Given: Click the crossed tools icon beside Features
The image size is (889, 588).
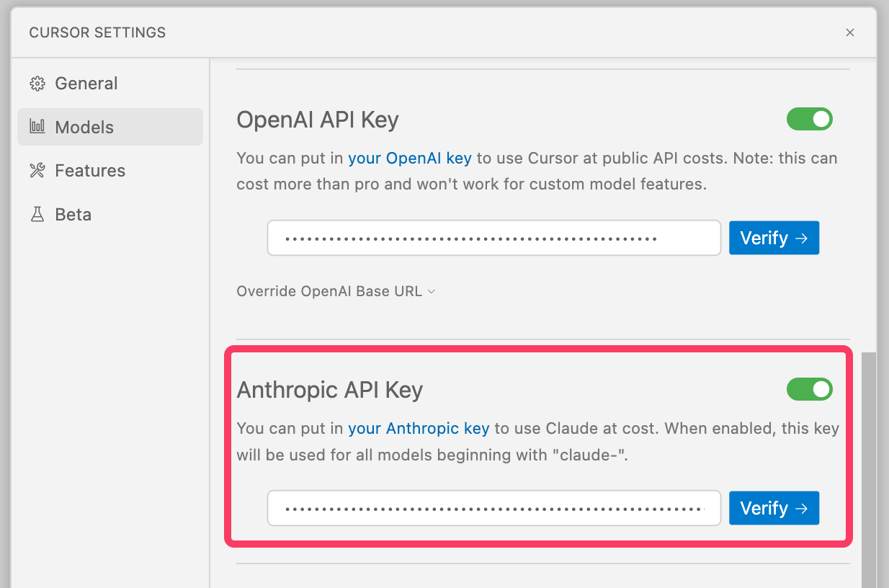Looking at the screenshot, I should pos(37,171).
